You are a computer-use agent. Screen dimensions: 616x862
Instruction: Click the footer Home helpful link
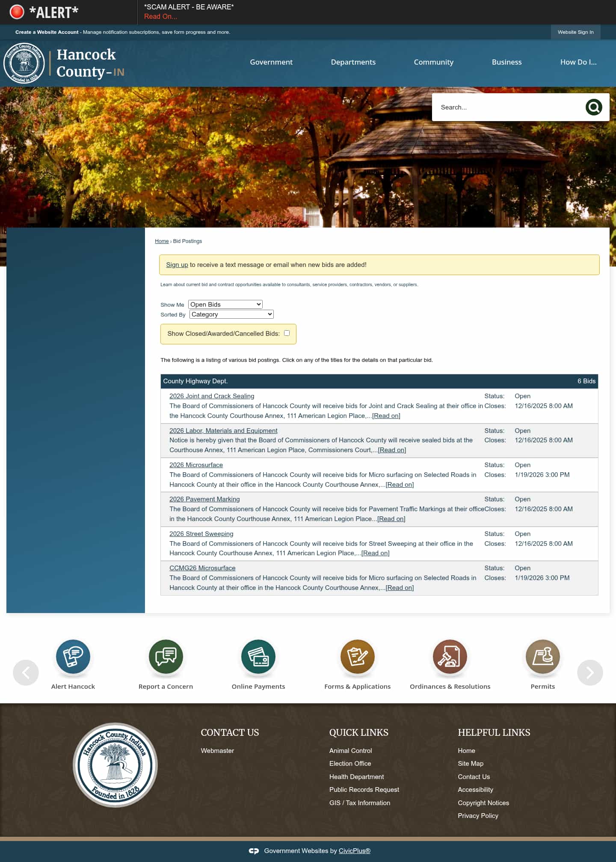tap(467, 751)
